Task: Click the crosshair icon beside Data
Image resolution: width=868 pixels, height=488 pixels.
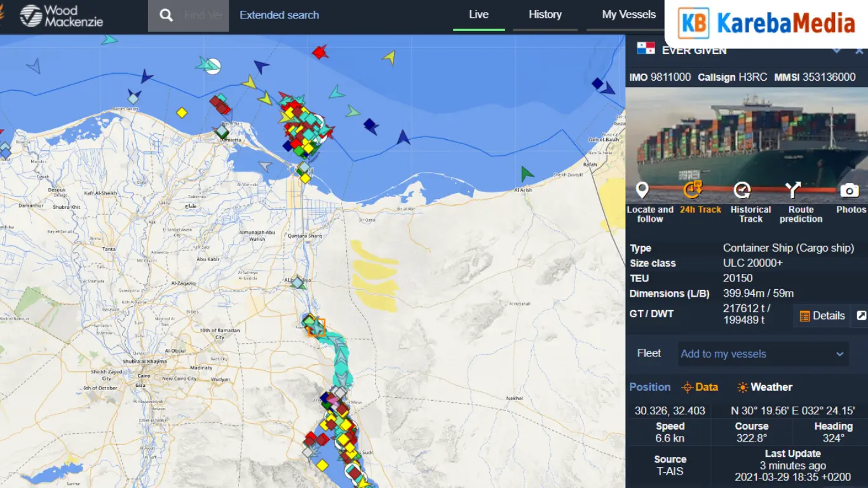Action: 687,388
